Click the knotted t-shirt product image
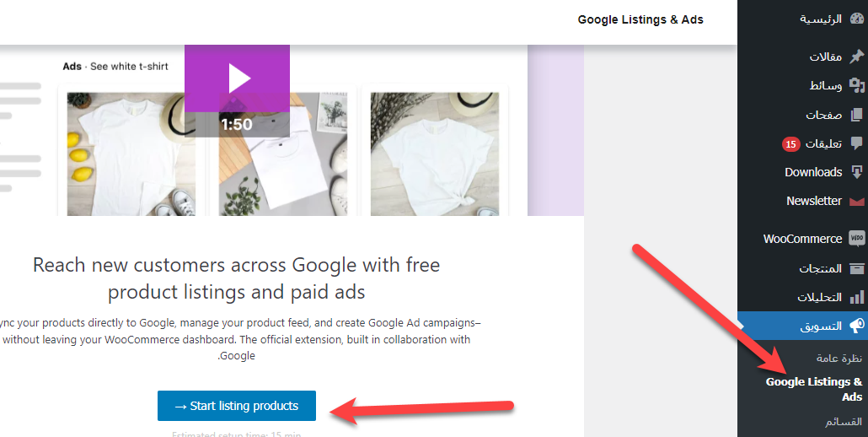868x437 pixels. click(435, 154)
